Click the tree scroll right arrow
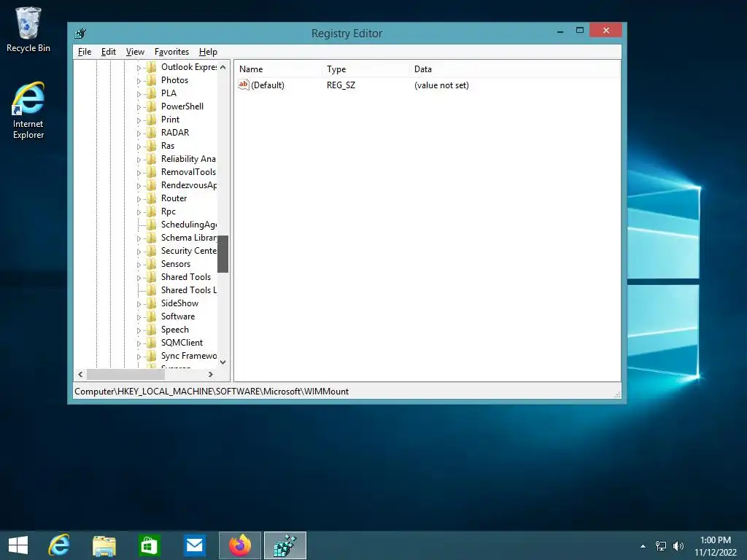Image resolution: width=747 pixels, height=560 pixels. [211, 374]
